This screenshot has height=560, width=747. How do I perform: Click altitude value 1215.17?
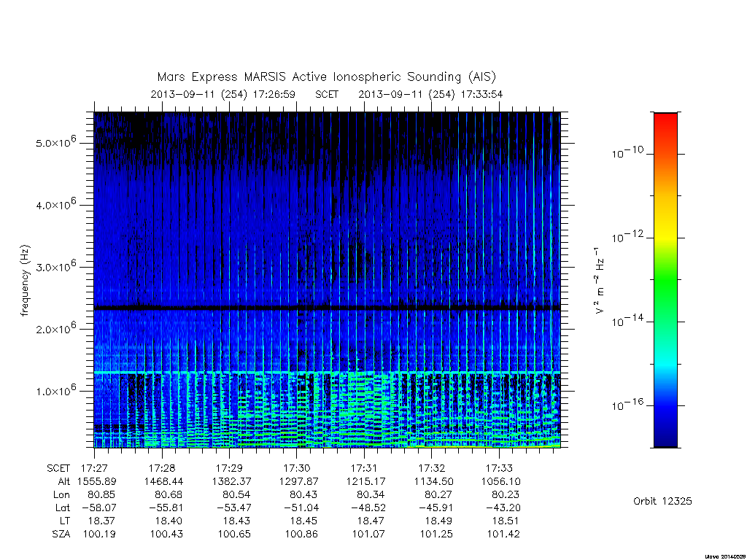click(x=366, y=481)
